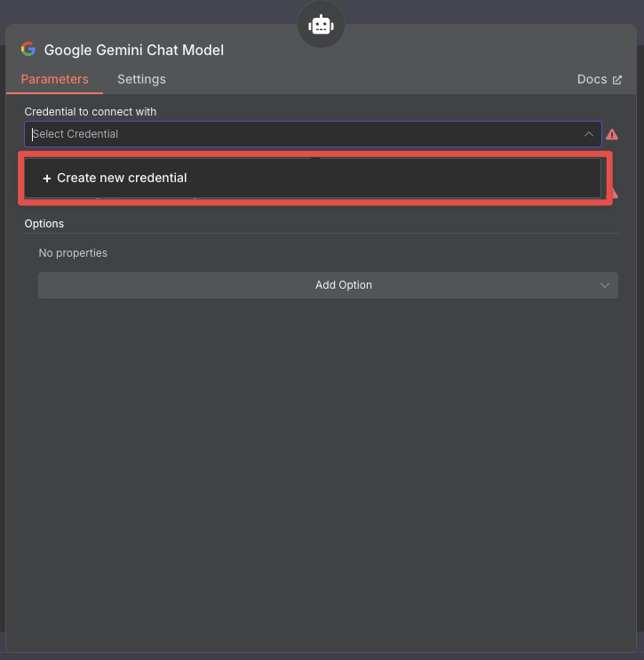
Task: Click the Options section label
Action: 44,224
